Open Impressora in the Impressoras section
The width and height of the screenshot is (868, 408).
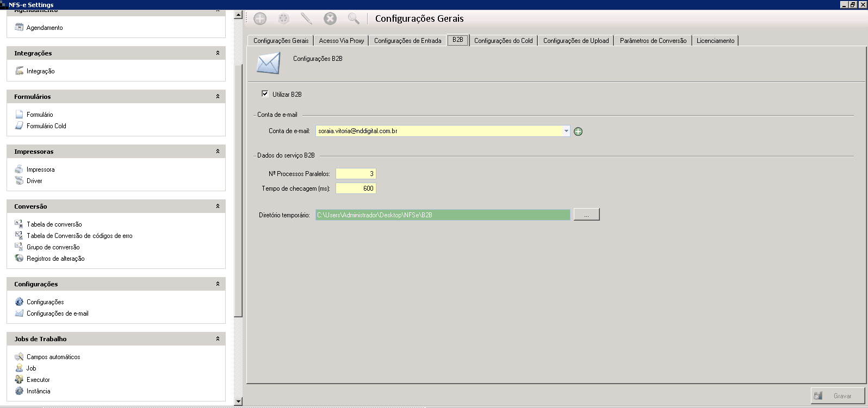pos(40,170)
